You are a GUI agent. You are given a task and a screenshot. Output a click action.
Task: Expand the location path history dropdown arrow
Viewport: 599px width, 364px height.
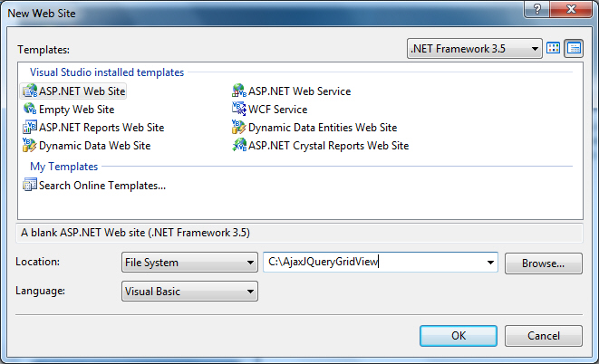[x=491, y=263]
